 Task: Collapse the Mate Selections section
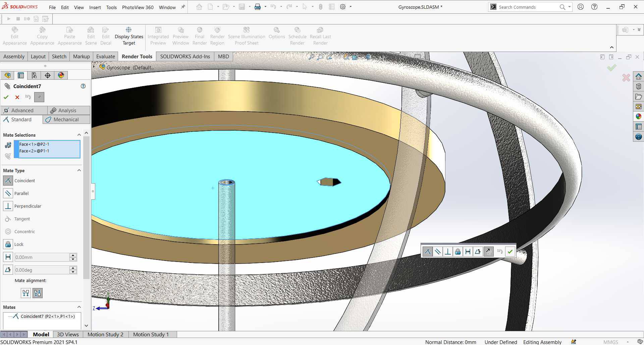click(x=79, y=135)
